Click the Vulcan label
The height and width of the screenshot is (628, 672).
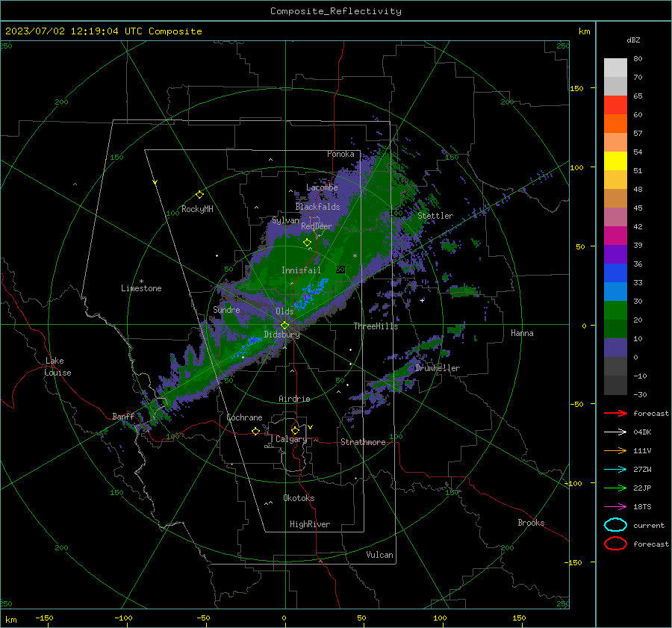[379, 555]
